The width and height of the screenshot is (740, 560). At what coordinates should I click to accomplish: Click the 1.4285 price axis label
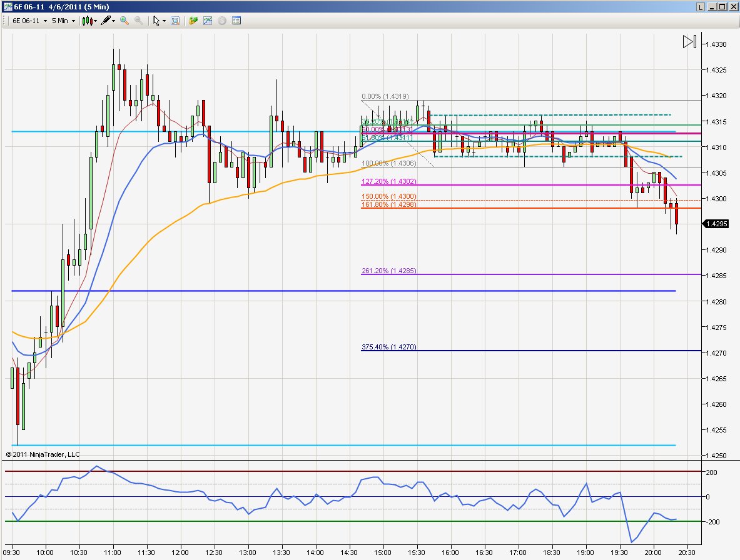click(716, 276)
